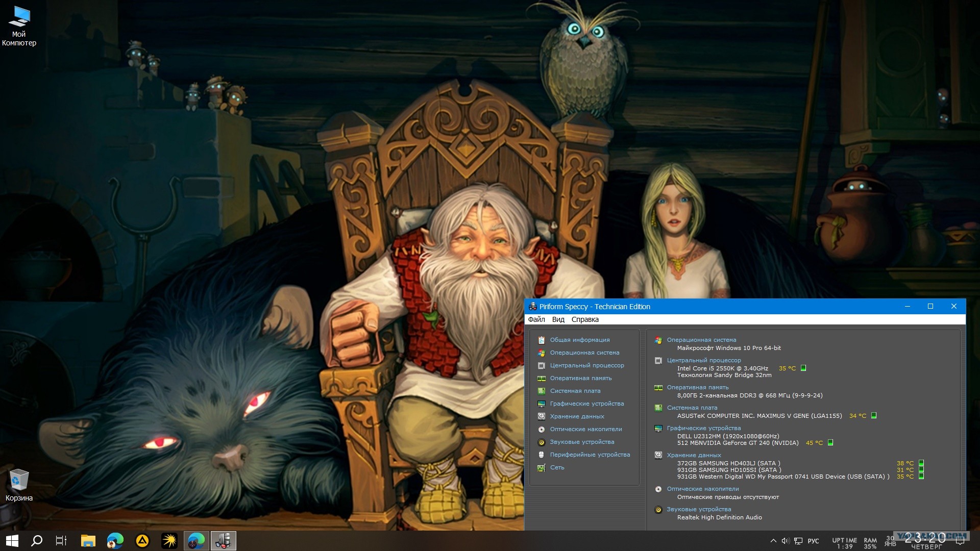Click the green indicator for WD My Passport
This screenshot has width=980, height=551.
coord(921,477)
